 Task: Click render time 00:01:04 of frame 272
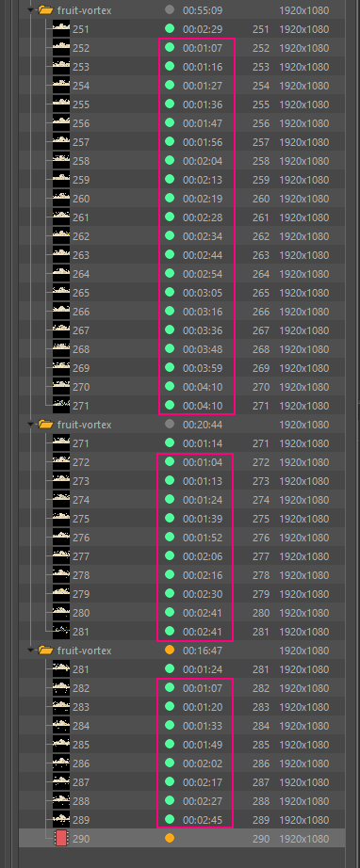point(203,461)
